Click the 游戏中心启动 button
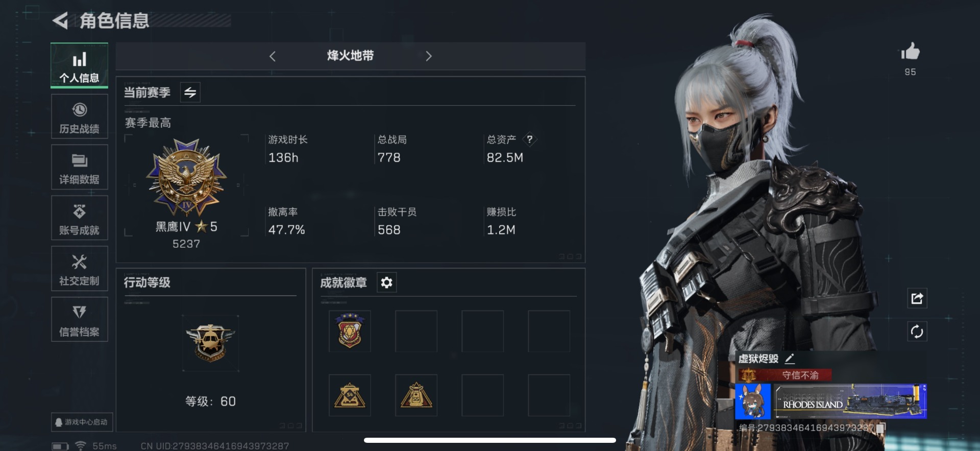The height and width of the screenshot is (451, 980). point(82,422)
